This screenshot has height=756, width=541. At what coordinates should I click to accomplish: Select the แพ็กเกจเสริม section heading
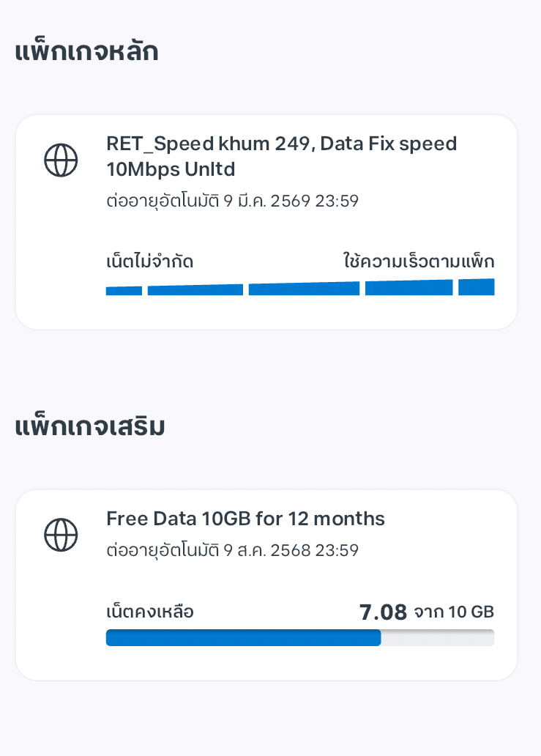point(90,426)
